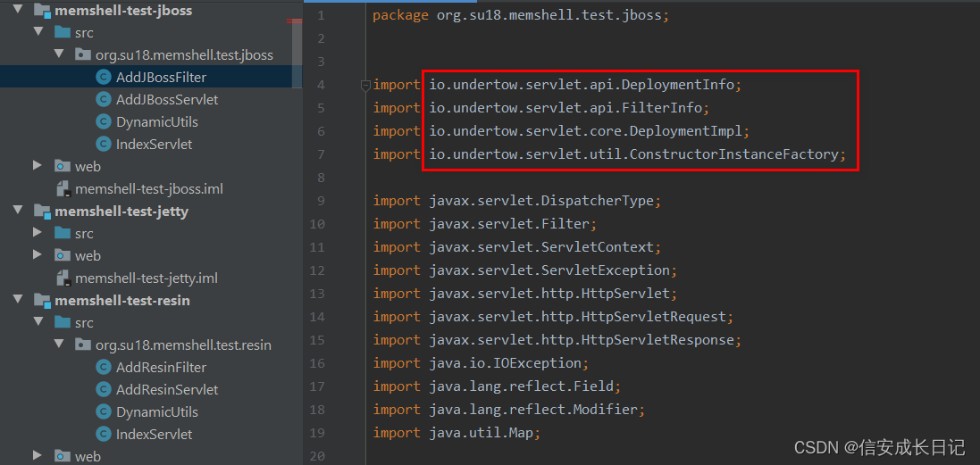Click the memshell-test-jetty.iml file icon

pyautogui.click(x=63, y=278)
